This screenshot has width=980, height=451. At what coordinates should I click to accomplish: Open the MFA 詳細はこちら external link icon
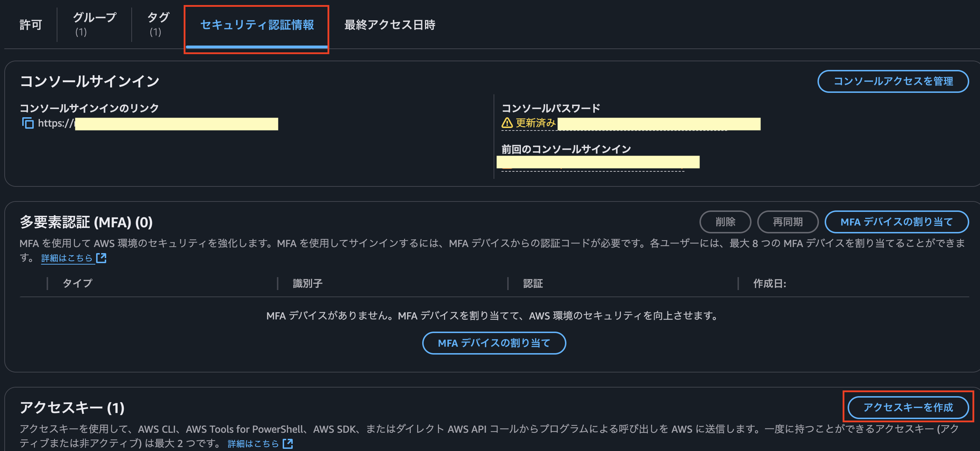[101, 258]
